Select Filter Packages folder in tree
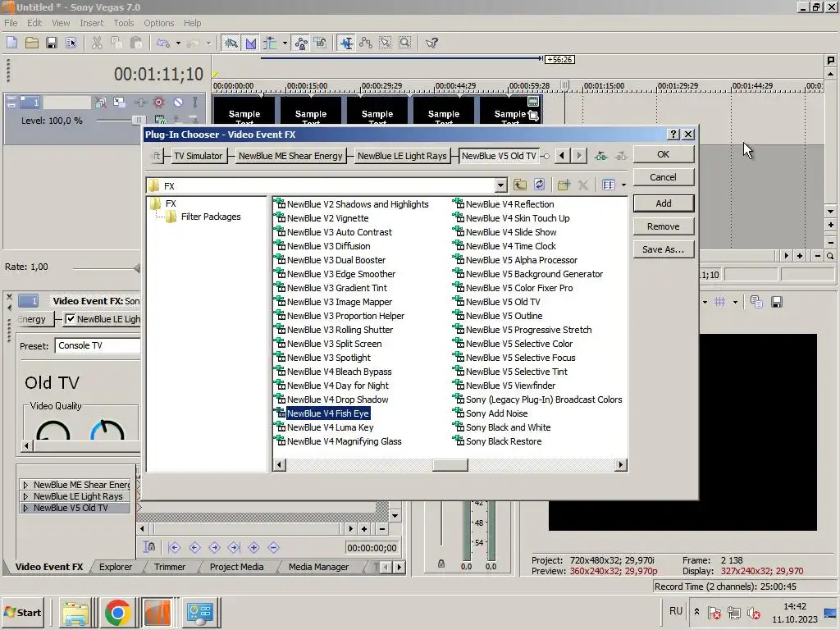Screen dimensions: 840x630 click(x=211, y=217)
